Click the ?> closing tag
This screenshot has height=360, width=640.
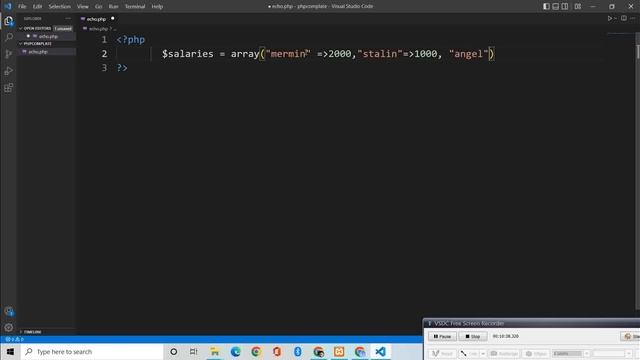122,68
